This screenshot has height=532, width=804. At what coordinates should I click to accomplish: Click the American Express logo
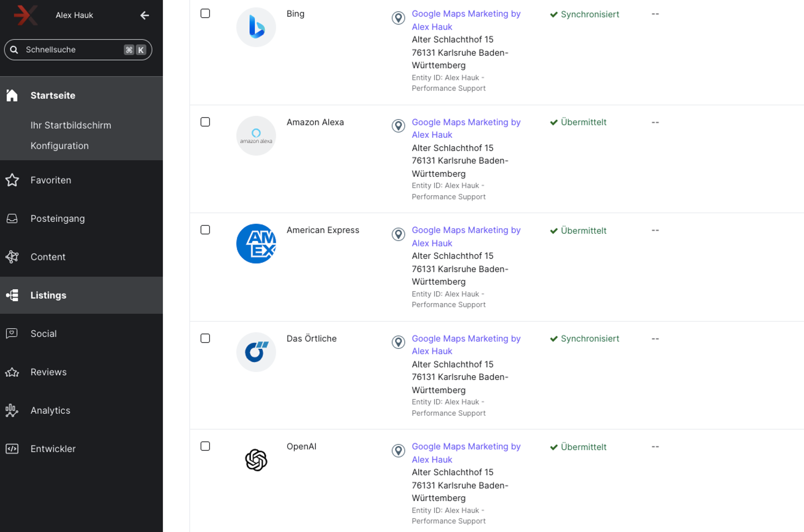pyautogui.click(x=256, y=244)
